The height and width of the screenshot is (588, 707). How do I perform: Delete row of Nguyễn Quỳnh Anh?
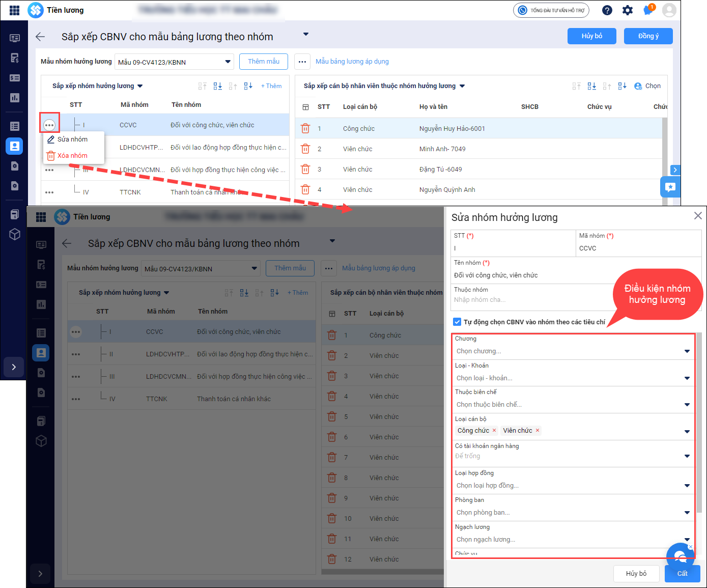305,189
